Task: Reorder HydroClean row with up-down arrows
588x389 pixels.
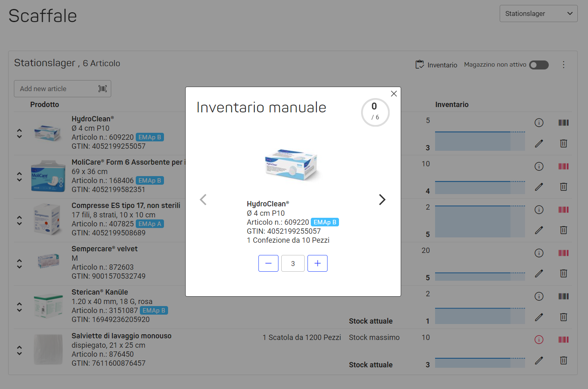Action: tap(19, 133)
